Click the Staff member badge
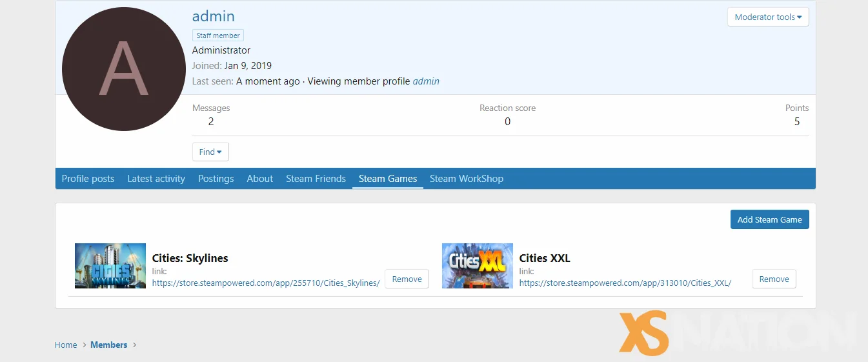The width and height of the screenshot is (868, 362). (218, 35)
